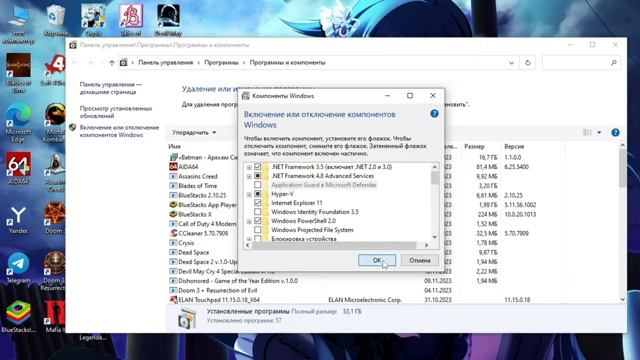Viewport: 640px width, 360px height.
Task: Click the help icon in Programs and Features toolbar
Action: [x=616, y=133]
